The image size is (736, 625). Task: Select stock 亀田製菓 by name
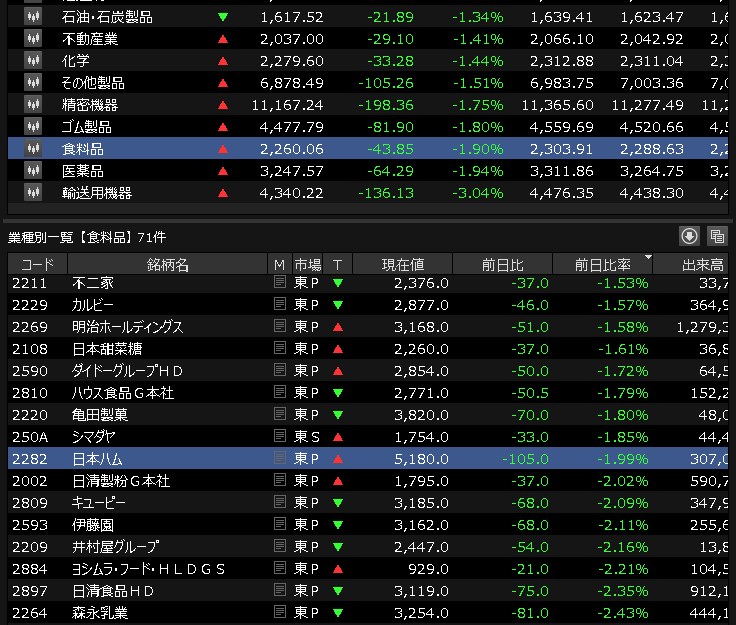(100, 414)
